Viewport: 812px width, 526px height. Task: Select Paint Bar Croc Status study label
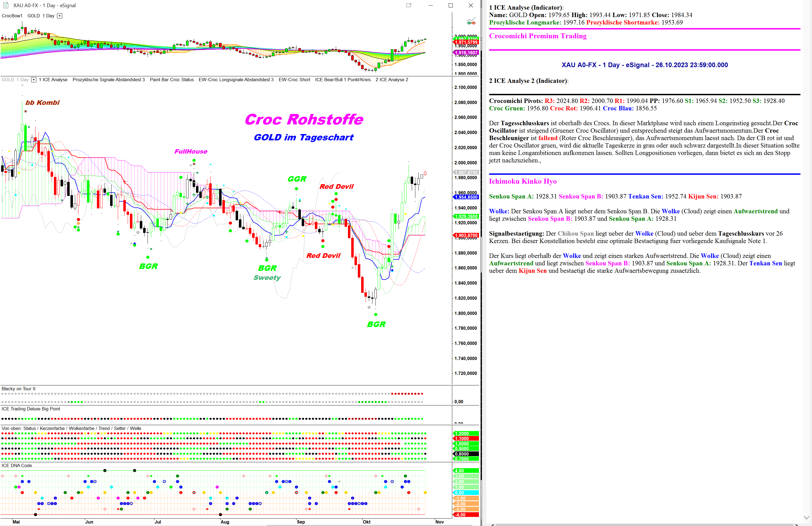click(x=171, y=80)
